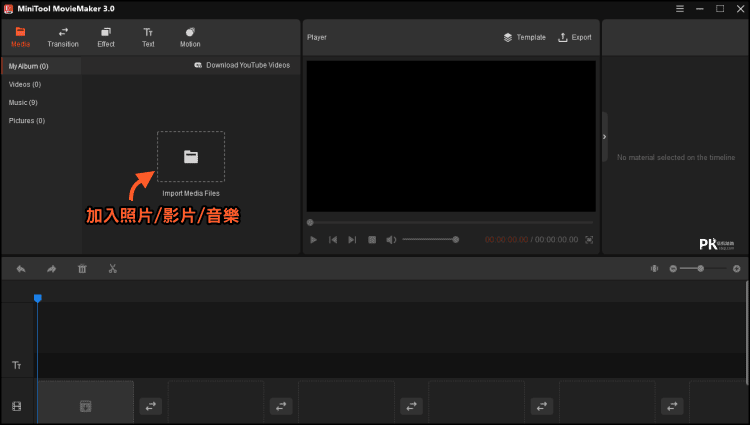Click the Export button
Viewport: 750px width, 425px height.
coord(575,37)
